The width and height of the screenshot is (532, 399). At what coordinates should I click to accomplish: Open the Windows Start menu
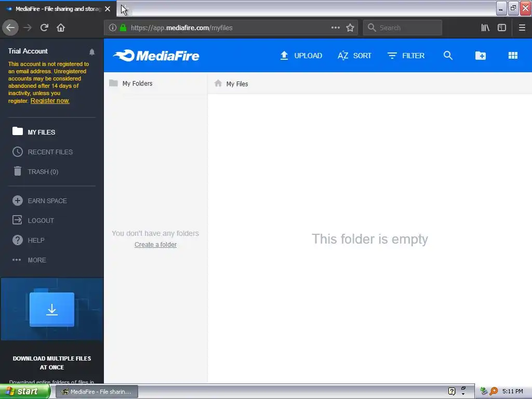pos(25,392)
